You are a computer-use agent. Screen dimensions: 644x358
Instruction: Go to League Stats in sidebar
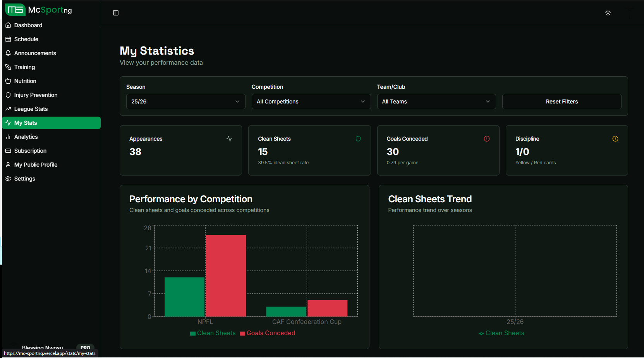pyautogui.click(x=31, y=109)
